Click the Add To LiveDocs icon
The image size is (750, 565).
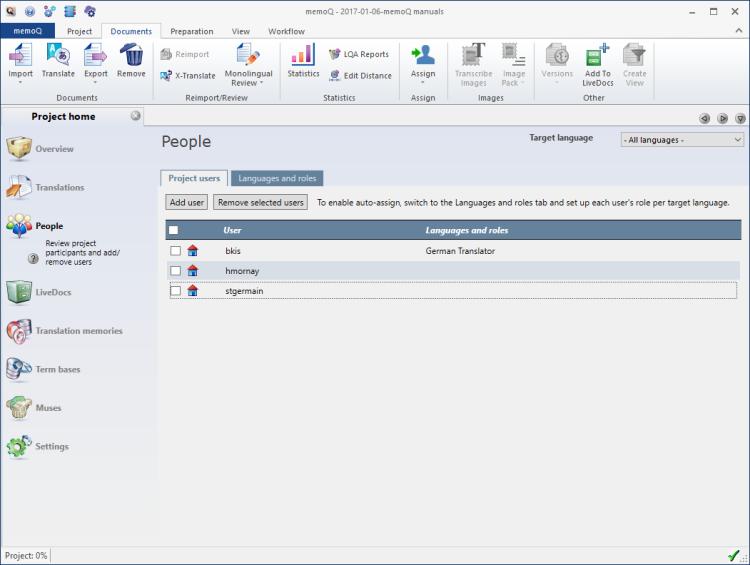click(x=597, y=56)
